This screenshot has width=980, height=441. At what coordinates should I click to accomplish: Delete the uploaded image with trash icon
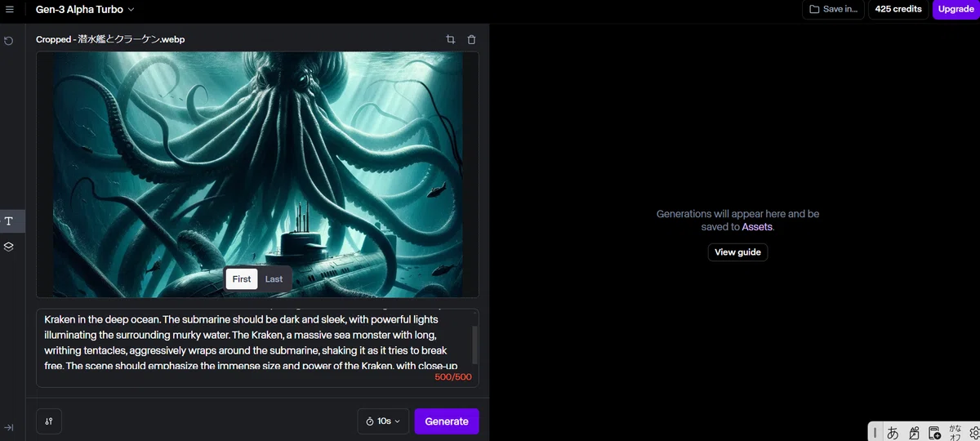coord(471,39)
